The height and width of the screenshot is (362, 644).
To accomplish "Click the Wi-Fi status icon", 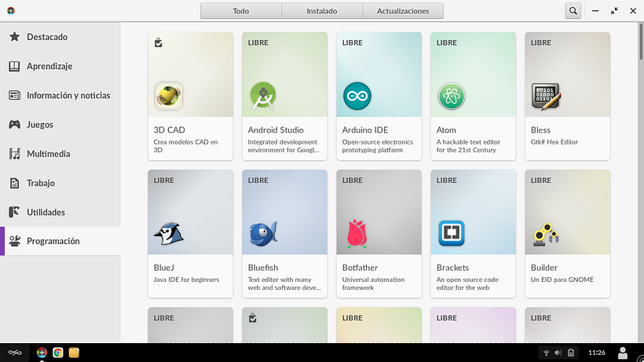I will (547, 353).
